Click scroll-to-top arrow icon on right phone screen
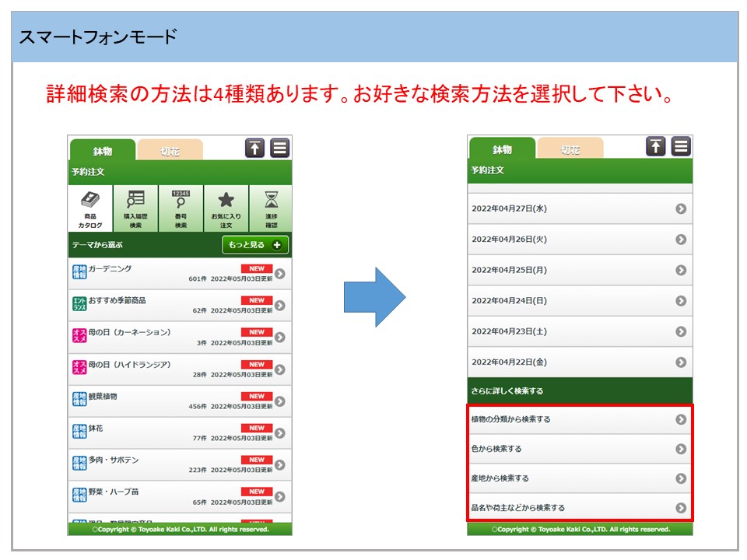 click(656, 146)
